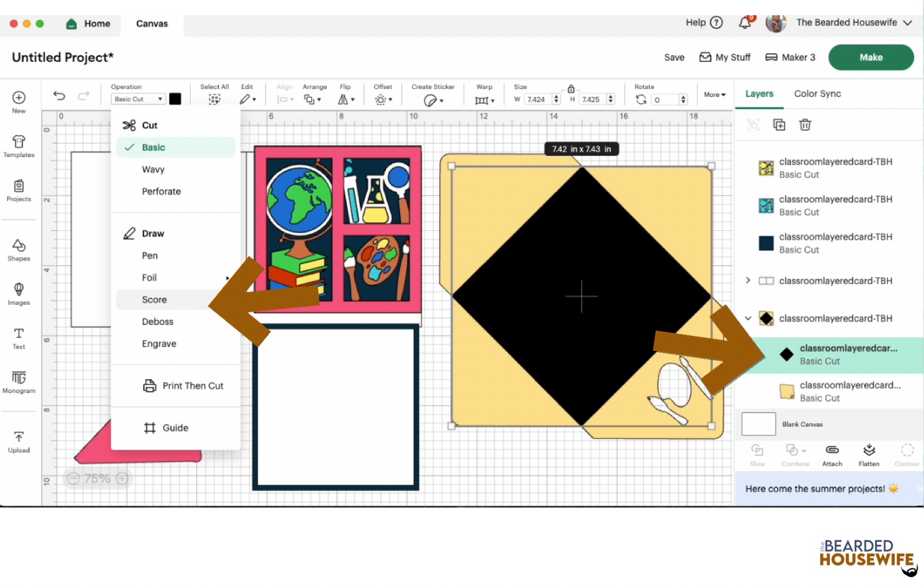Select Print Then Cut operation
Screen dimensions: 924x587
click(192, 386)
